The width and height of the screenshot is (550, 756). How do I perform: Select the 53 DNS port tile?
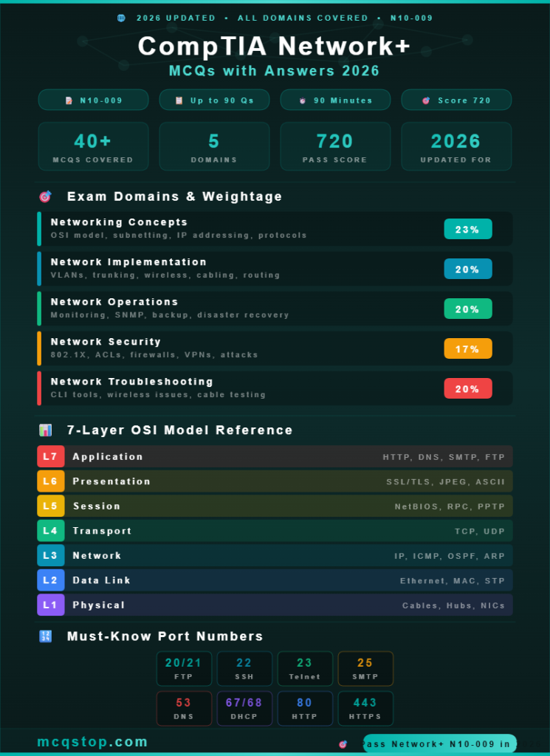184,709
